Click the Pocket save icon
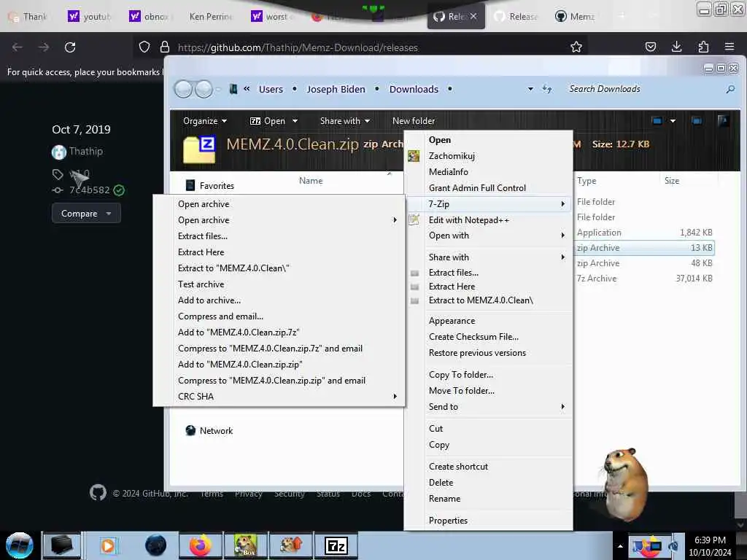The image size is (747, 560). [650, 47]
